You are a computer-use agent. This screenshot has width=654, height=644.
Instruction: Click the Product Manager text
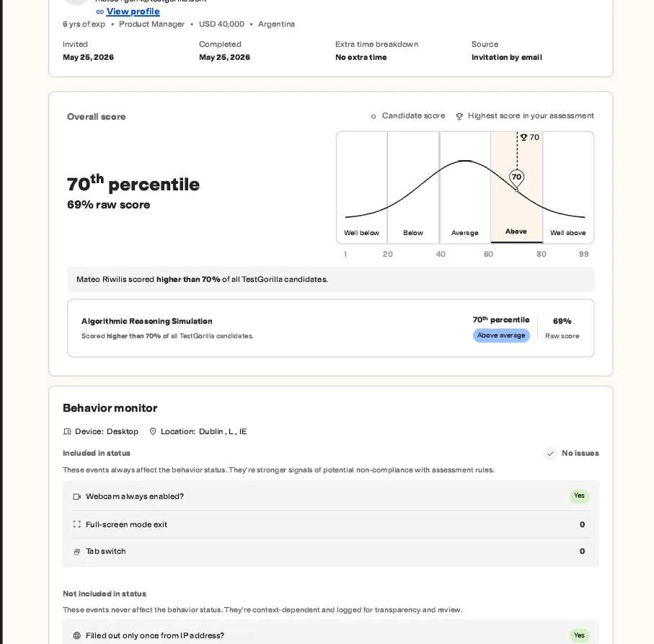coord(152,25)
